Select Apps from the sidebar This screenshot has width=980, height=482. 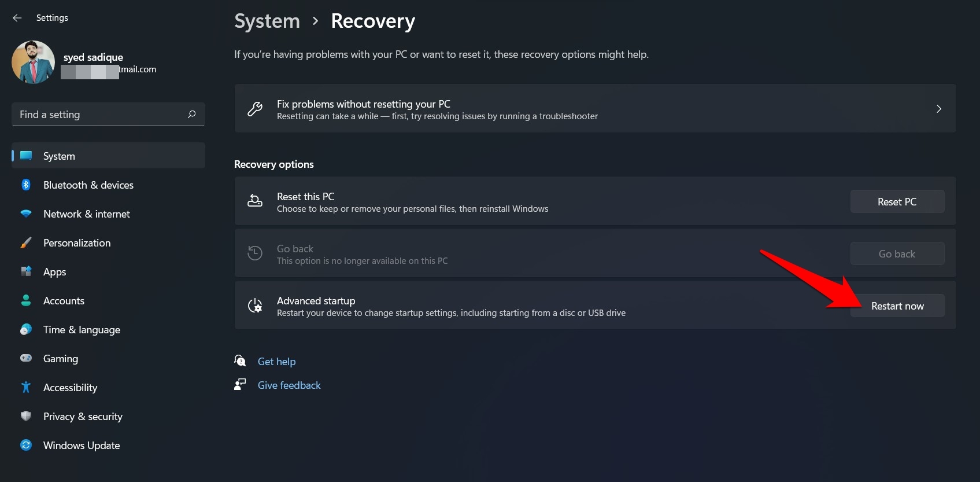point(54,271)
